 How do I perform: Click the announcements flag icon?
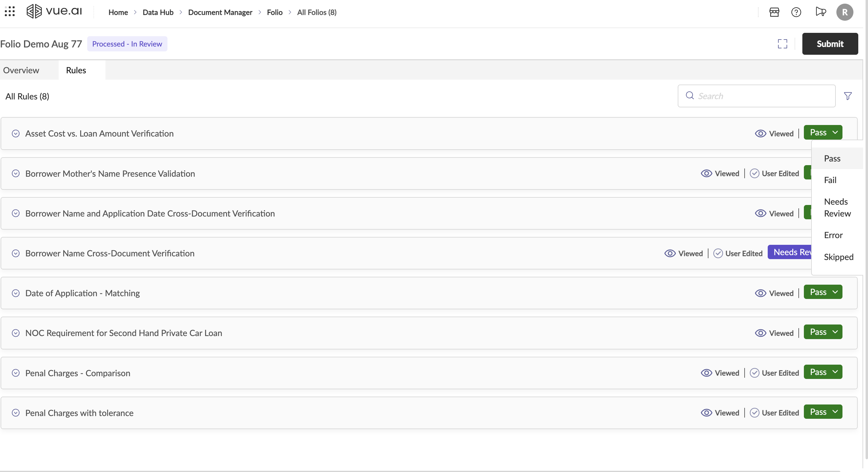[821, 12]
